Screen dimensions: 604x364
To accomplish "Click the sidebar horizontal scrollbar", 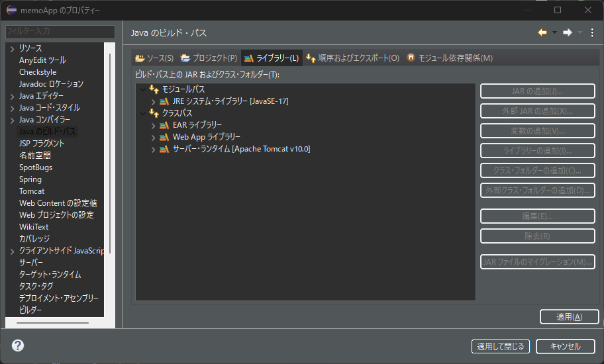I will coord(53,323).
